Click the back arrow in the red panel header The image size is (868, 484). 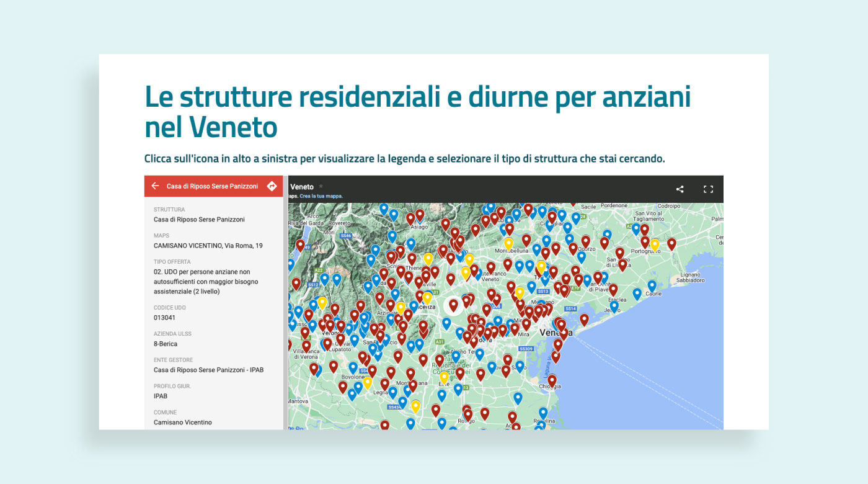[155, 186]
